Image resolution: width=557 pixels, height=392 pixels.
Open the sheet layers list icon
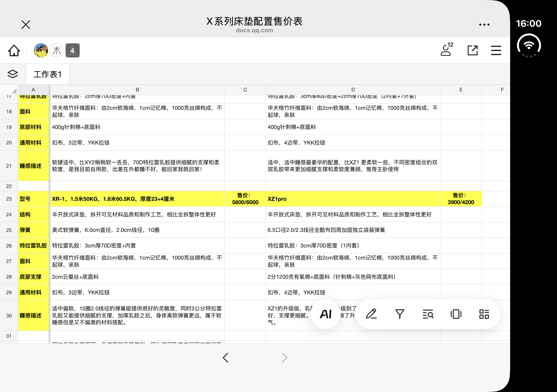coord(13,74)
